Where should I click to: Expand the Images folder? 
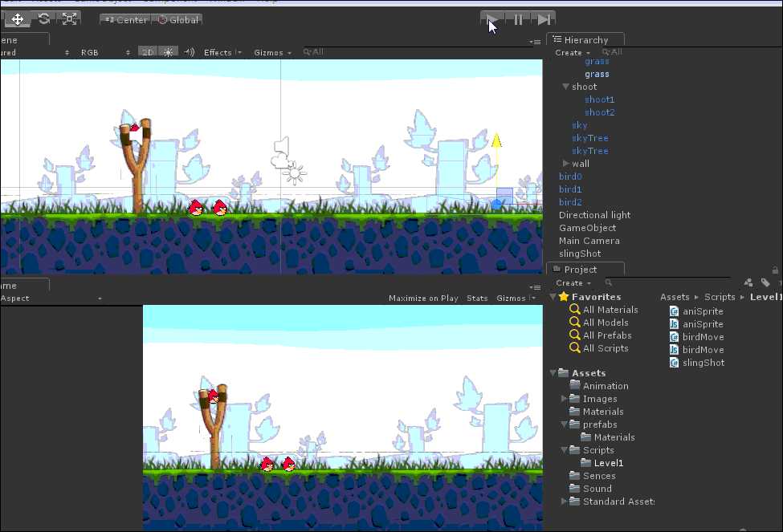[x=564, y=398]
